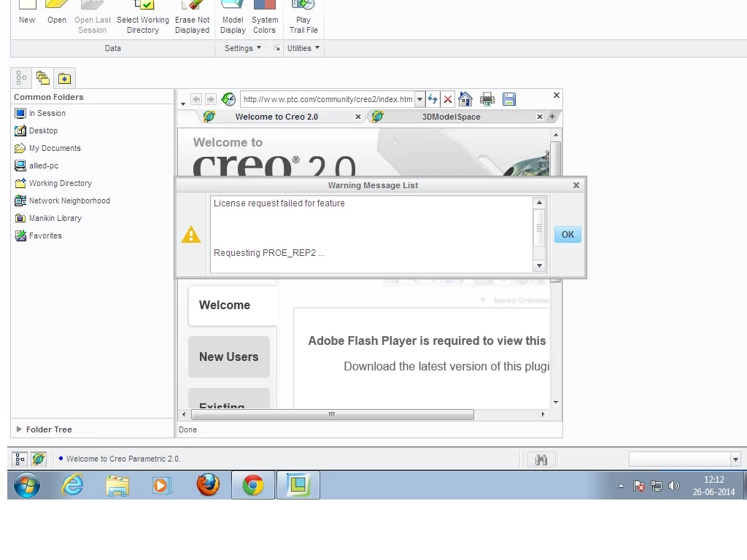Switch to Favorites navigator tab

[64, 78]
